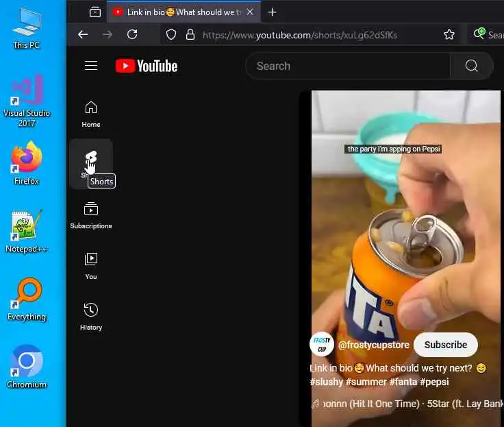Open the You section in sidebar
Screen dimensions: 504x427
click(91, 266)
